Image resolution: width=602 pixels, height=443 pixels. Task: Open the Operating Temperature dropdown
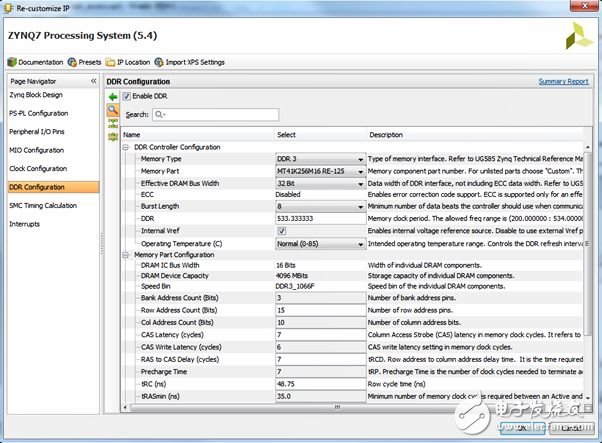pyautogui.click(x=360, y=243)
